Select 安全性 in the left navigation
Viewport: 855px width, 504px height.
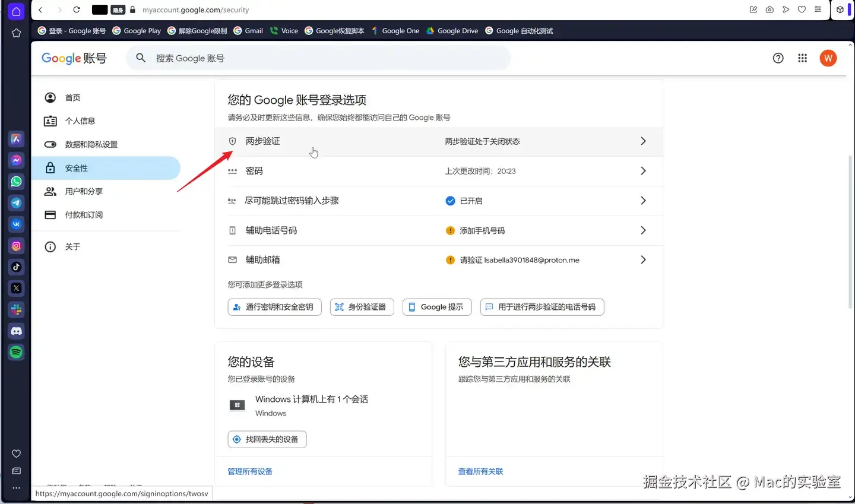click(106, 168)
